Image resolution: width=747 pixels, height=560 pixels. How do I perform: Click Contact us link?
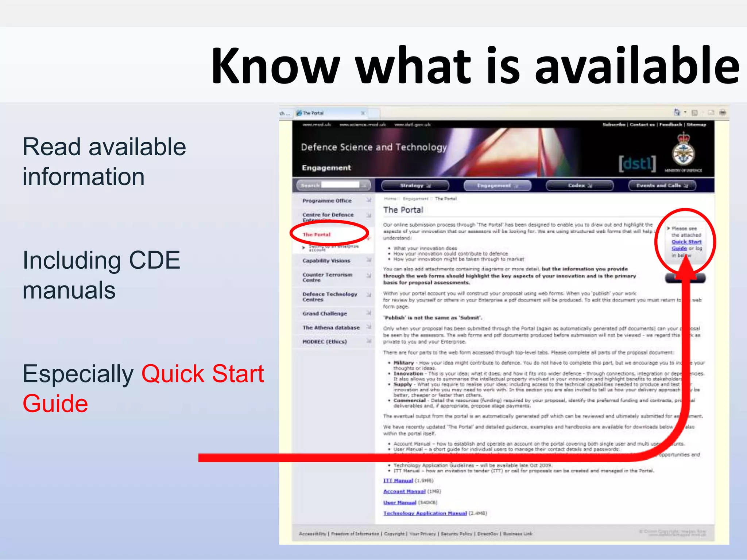pos(642,125)
